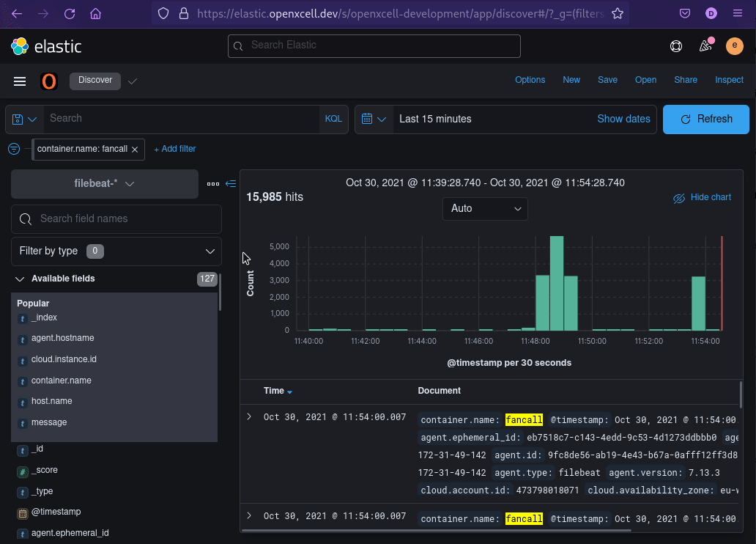The height and width of the screenshot is (544, 756).
Task: Open the filter options circle icon
Action: coord(14,149)
